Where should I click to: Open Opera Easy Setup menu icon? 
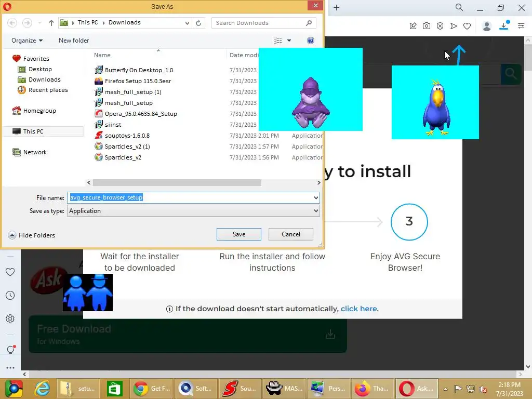click(521, 26)
